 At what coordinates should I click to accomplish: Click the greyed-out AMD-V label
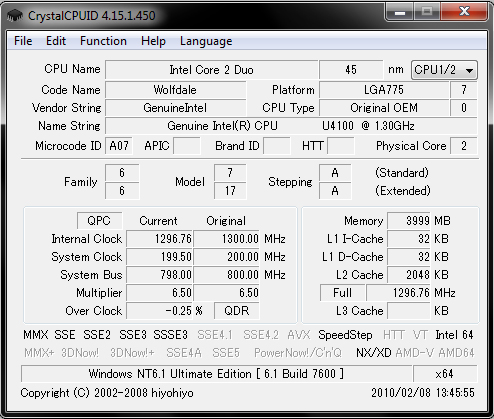(415, 353)
